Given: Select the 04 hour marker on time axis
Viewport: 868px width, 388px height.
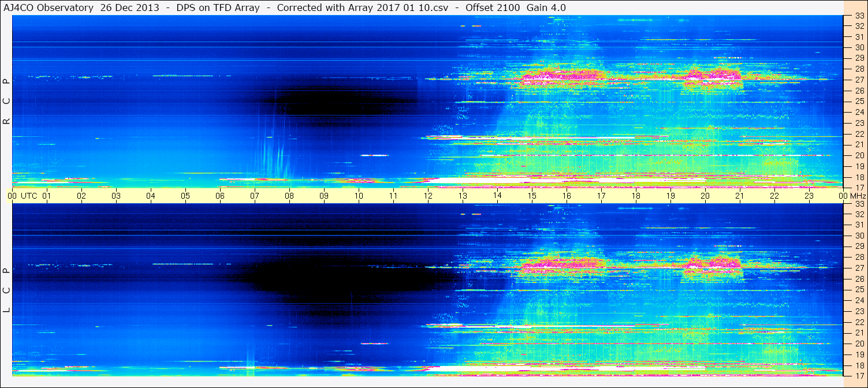Looking at the screenshot, I should click(151, 196).
